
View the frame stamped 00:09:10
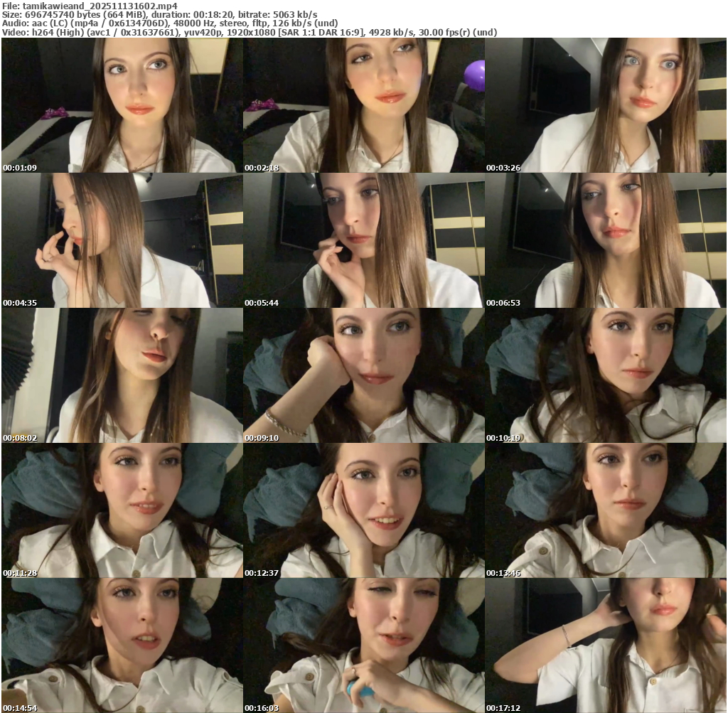pos(364,375)
